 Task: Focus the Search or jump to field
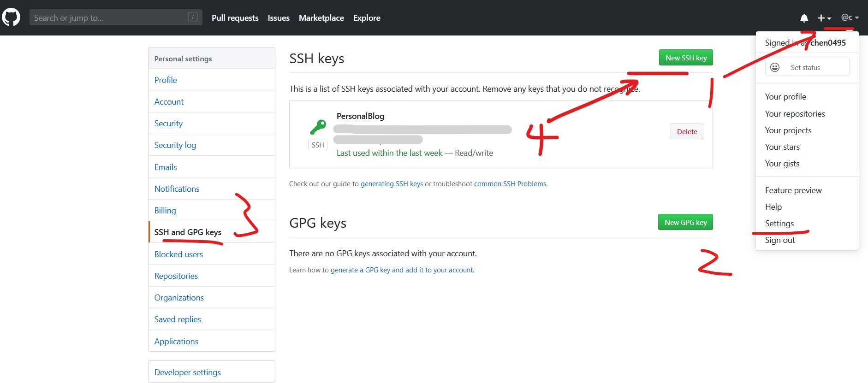pos(108,18)
